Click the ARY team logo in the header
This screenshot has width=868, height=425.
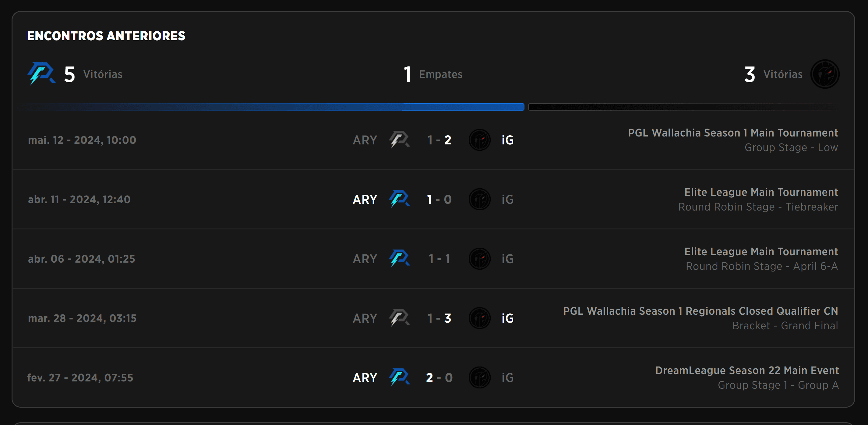(x=42, y=74)
